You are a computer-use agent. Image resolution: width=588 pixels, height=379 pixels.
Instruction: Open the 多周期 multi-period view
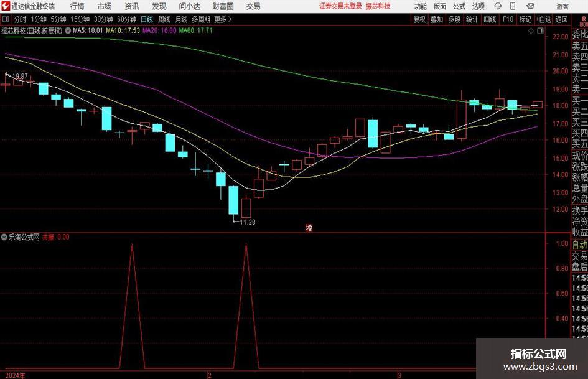click(201, 19)
